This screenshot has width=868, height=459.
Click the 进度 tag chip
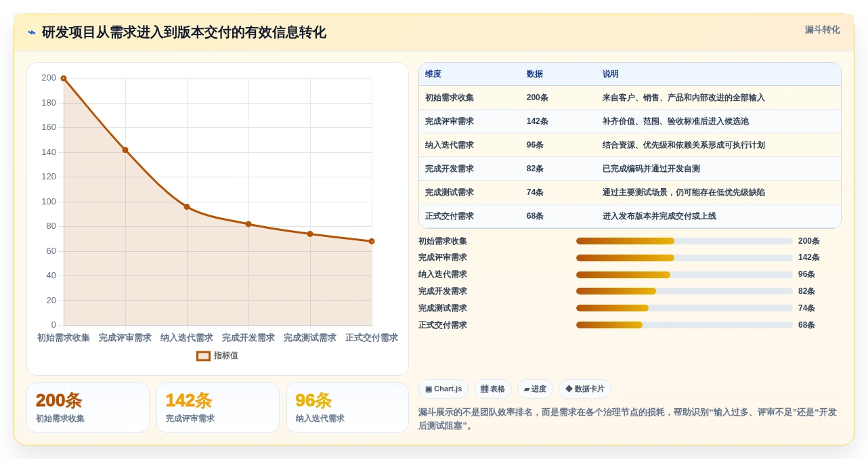click(535, 389)
